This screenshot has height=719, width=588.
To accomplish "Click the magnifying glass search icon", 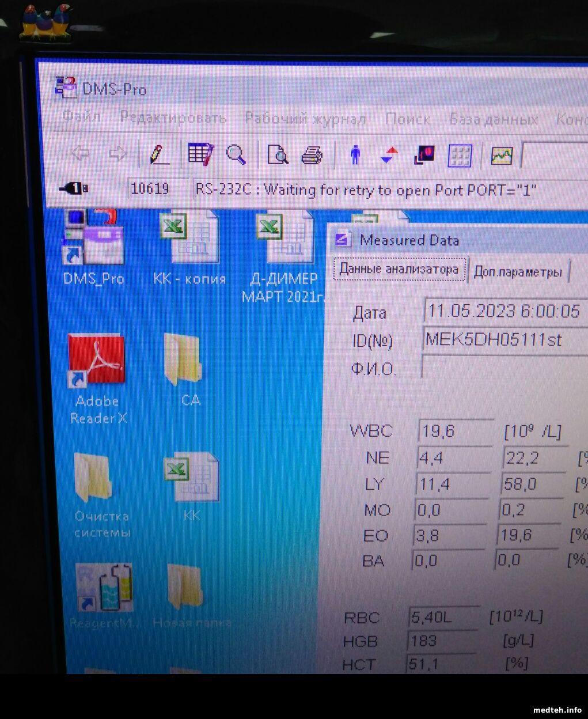I will coord(236,154).
